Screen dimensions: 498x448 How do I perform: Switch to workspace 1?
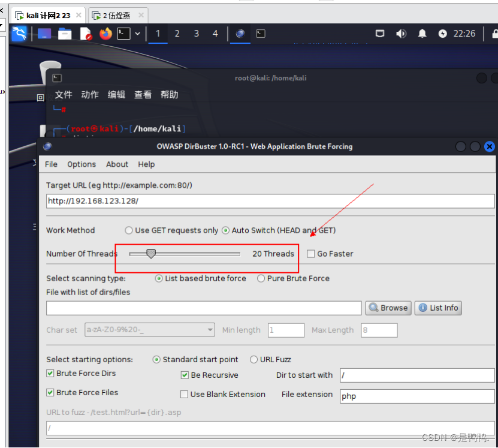click(158, 34)
